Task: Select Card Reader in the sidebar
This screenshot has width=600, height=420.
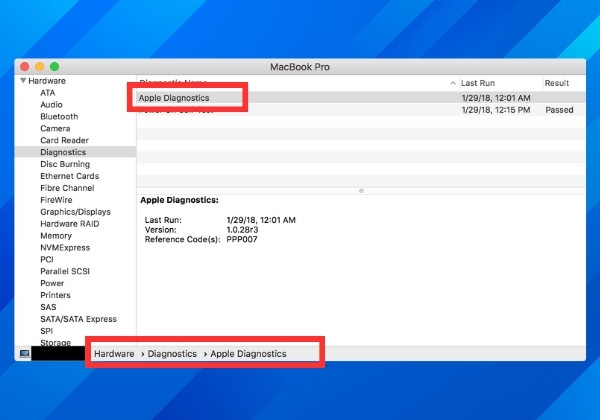Action: point(64,140)
